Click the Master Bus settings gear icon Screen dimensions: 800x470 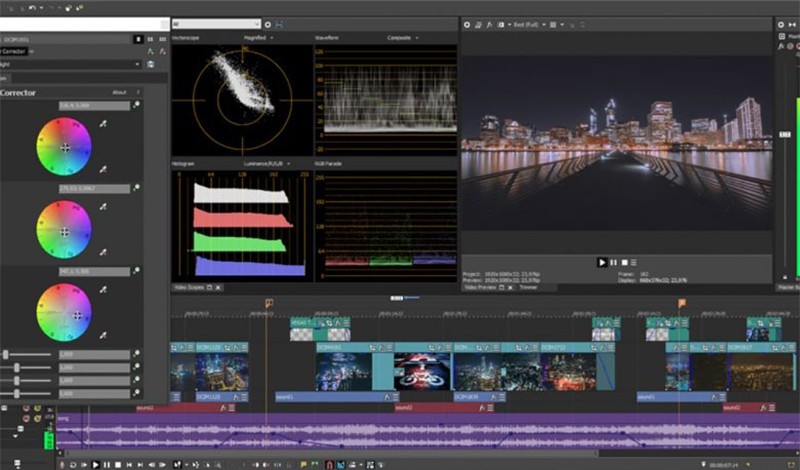[x=783, y=22]
